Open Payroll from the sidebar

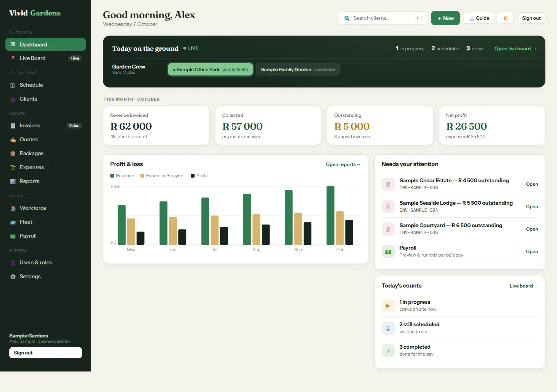coord(46,236)
